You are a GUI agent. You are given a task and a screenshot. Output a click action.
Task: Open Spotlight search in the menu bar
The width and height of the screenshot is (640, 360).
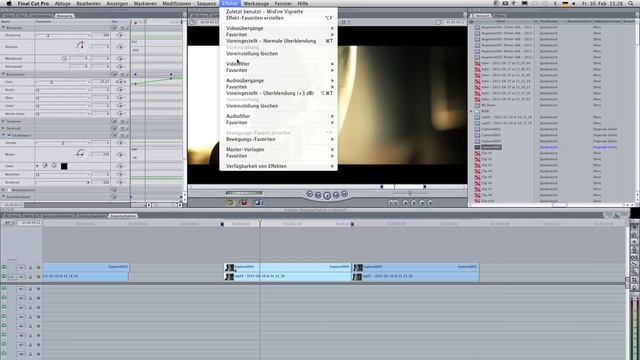(631, 3)
